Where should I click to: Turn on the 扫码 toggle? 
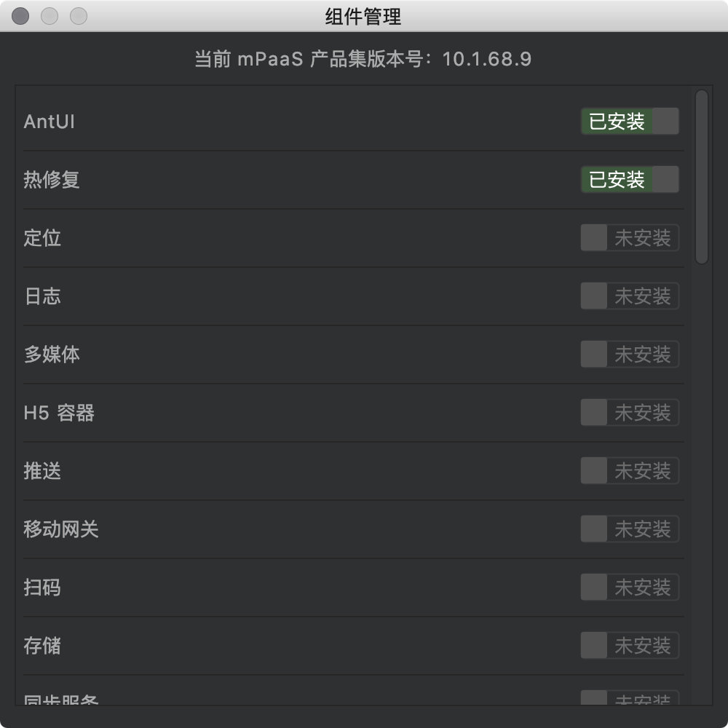(x=630, y=587)
